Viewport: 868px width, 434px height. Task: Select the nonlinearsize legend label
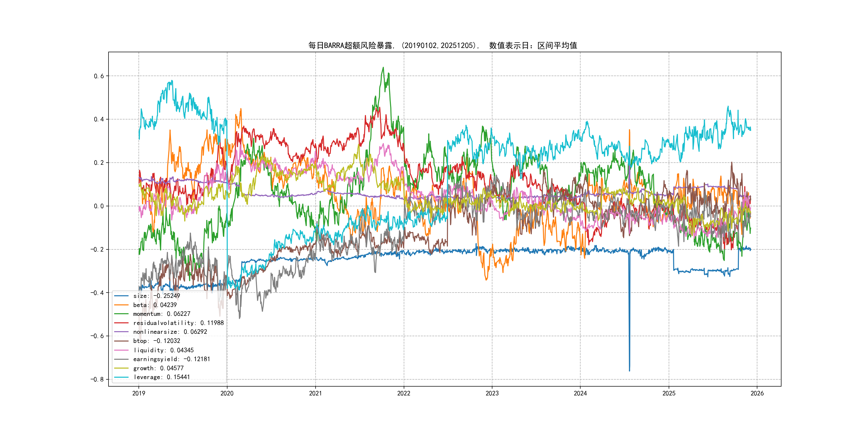click(170, 332)
